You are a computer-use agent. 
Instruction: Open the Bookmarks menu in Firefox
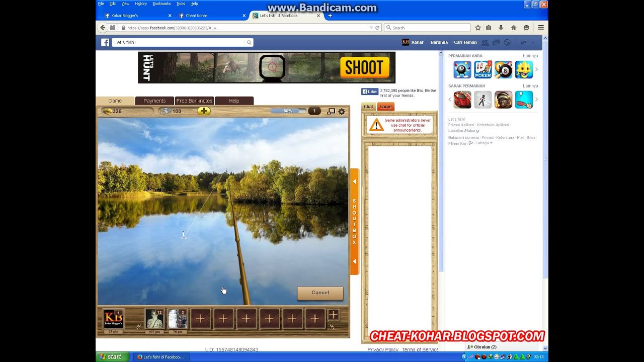[x=162, y=4]
